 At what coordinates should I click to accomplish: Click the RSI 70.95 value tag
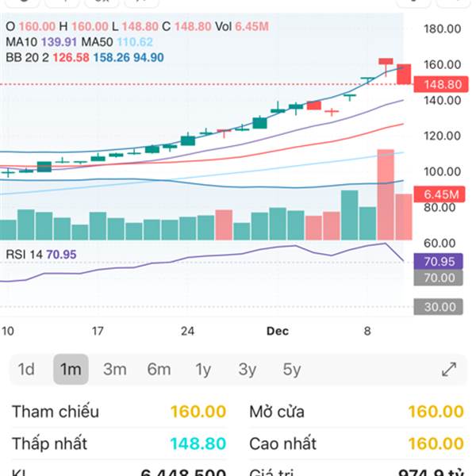pyautogui.click(x=437, y=261)
